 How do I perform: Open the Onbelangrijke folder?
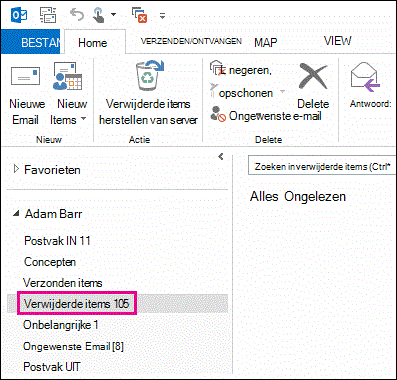click(x=60, y=325)
